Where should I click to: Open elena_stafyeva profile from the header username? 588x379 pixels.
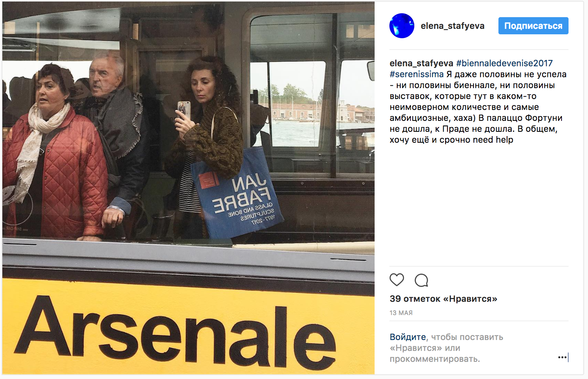452,26
